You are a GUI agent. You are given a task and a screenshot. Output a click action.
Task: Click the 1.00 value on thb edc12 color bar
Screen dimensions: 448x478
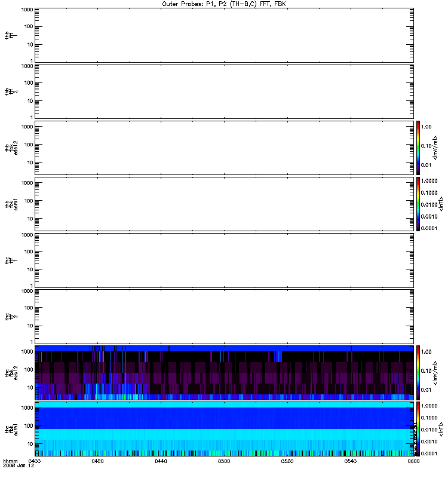click(x=426, y=127)
